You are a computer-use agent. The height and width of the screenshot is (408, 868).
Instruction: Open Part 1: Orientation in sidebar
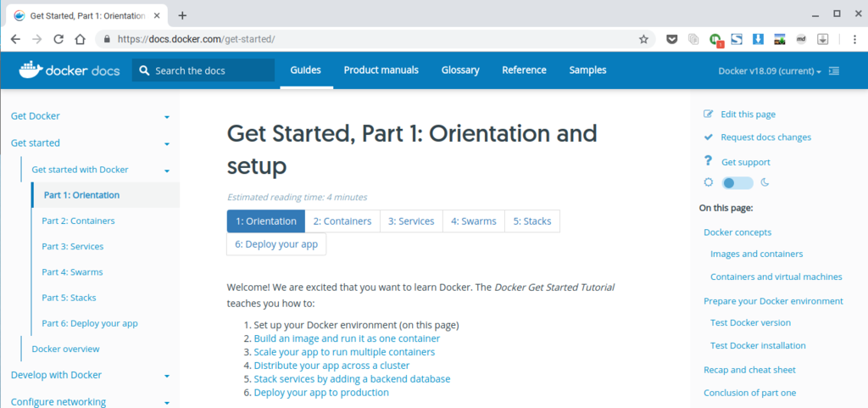[x=81, y=195]
